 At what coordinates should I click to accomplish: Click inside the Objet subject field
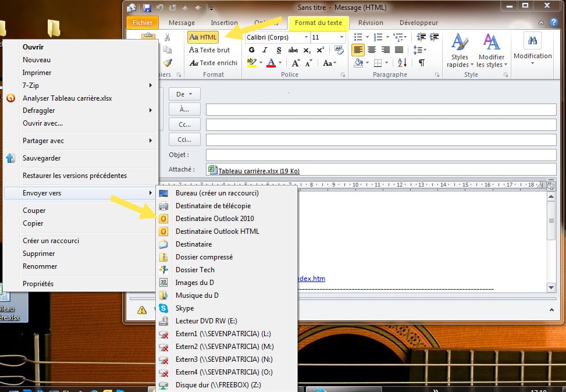pos(381,155)
